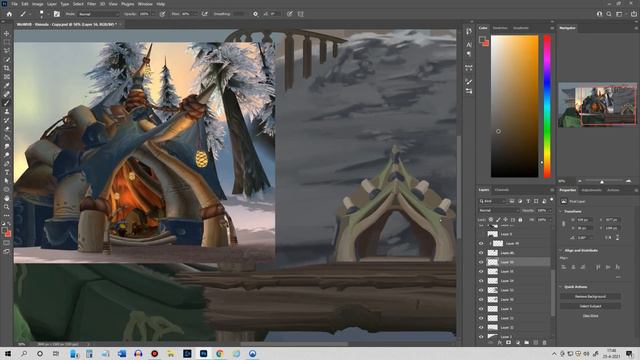Select the Zoom tool in the toolbar
The height and width of the screenshot is (360, 640).
[7, 207]
